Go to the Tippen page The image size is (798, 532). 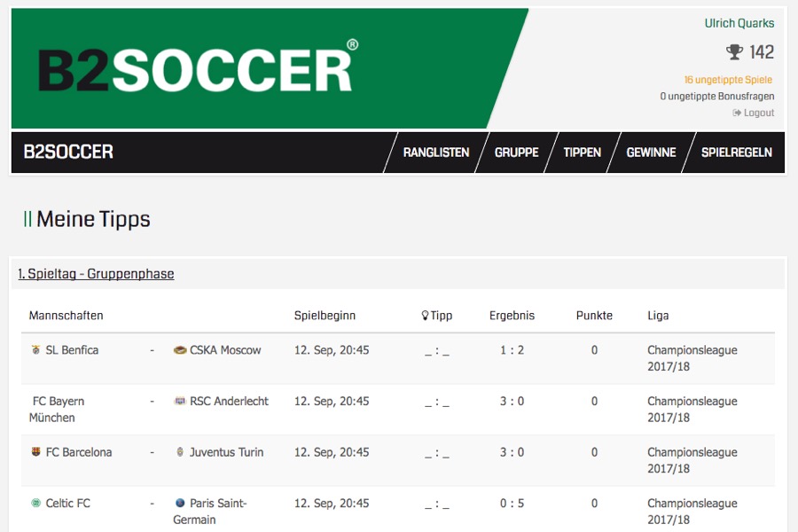coord(582,153)
